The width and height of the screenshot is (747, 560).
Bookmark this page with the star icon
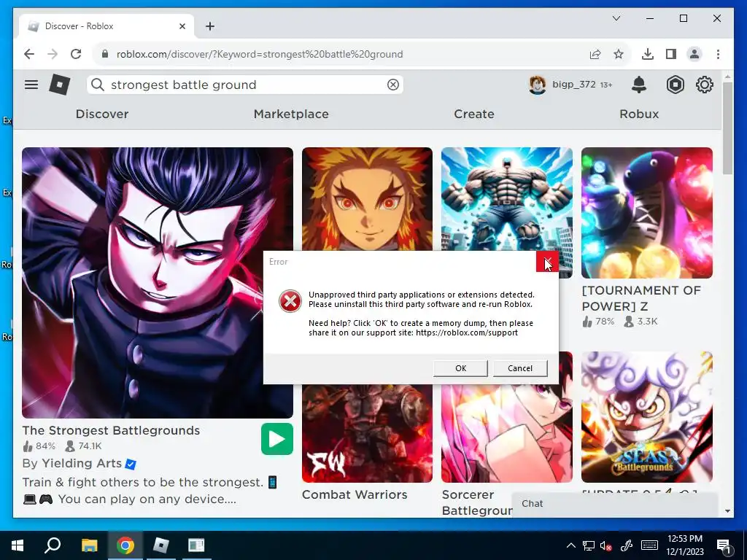tap(619, 54)
